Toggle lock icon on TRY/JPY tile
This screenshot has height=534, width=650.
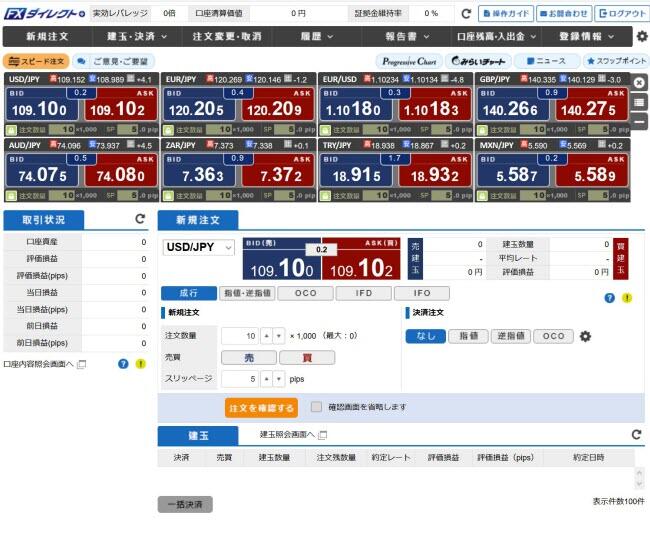pyautogui.click(x=325, y=196)
